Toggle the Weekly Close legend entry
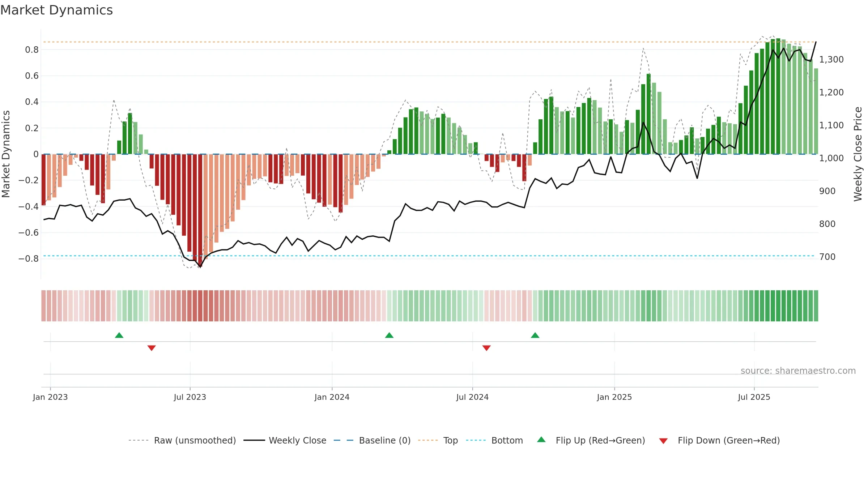The image size is (868, 488). (285, 440)
